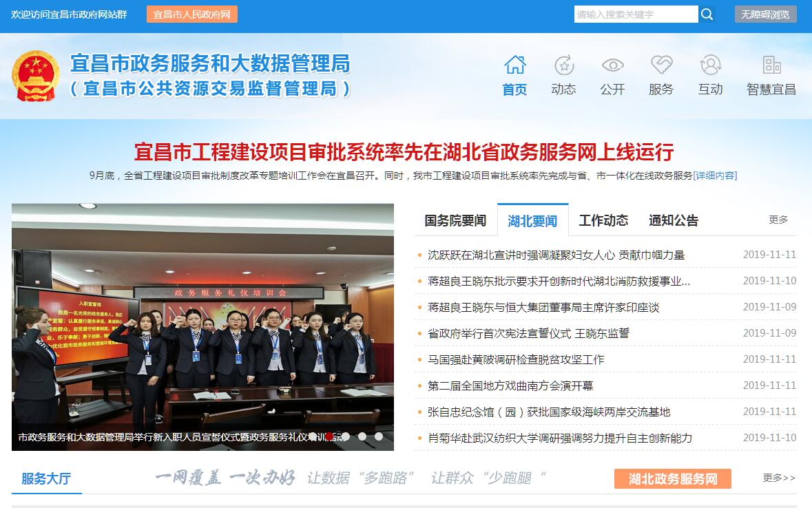Select the second-to-last carousel dot
Screen dimensions: 812x508
(362, 436)
